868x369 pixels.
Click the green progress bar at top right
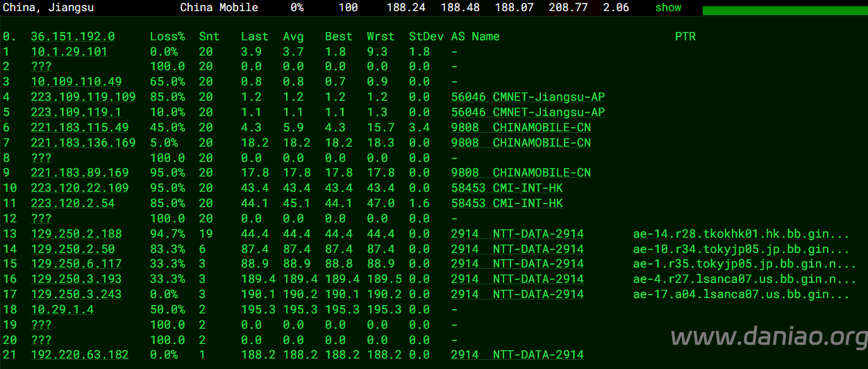[785, 10]
